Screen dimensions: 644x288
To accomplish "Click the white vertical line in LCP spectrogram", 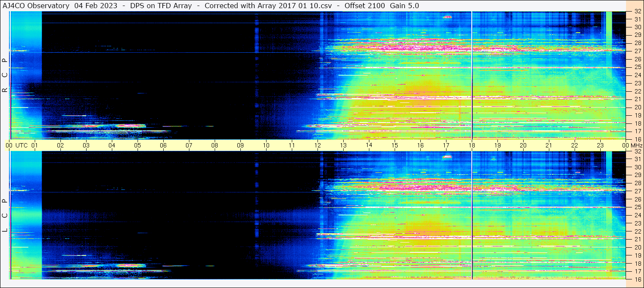I will 472,215.
